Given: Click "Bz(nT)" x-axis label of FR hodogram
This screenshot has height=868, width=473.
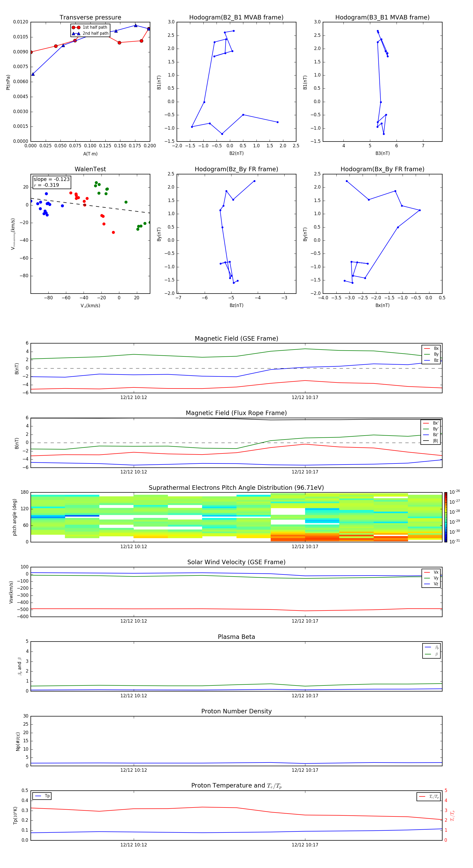Looking at the screenshot, I should pos(236,306).
